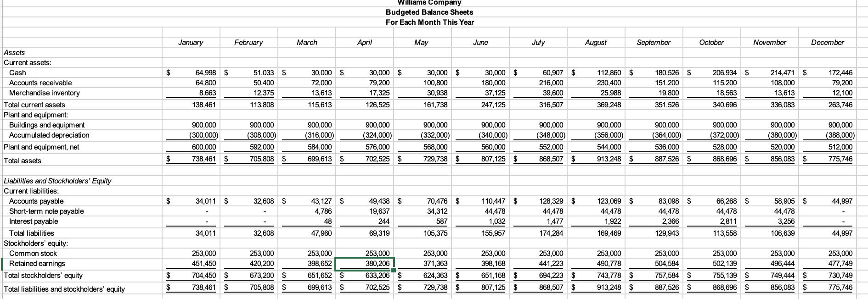Screen dimensions: 868x299
Task: Click 'Liabilities and Stockholders' Equity' heading
Action: point(57,181)
